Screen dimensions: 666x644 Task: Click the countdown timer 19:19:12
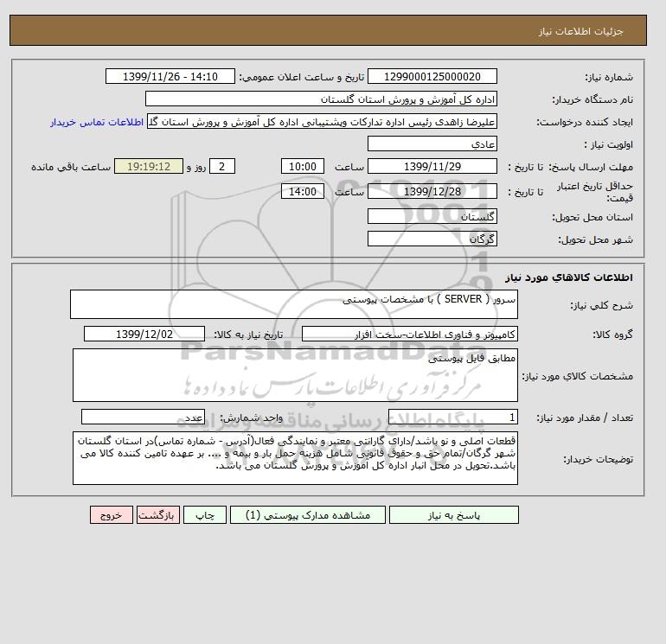point(149,167)
